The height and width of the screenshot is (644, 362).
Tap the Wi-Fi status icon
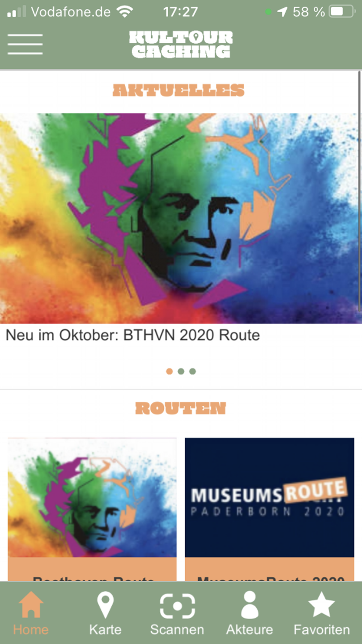pos(125,12)
